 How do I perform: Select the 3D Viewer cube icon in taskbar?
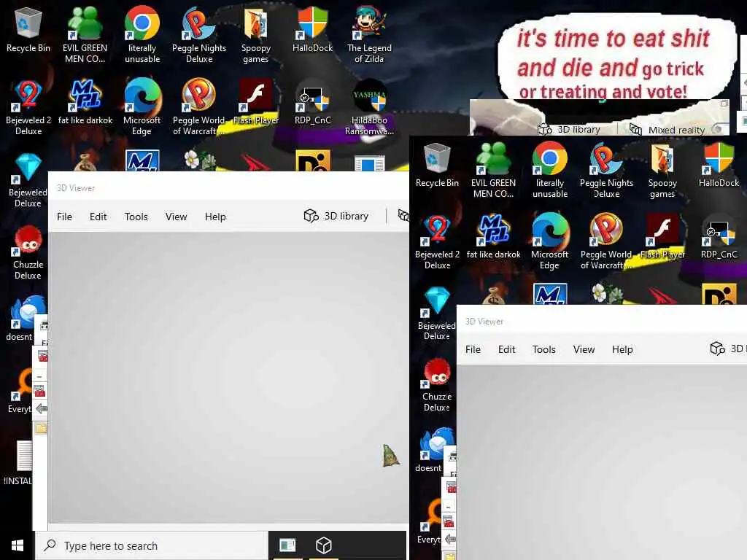323,545
